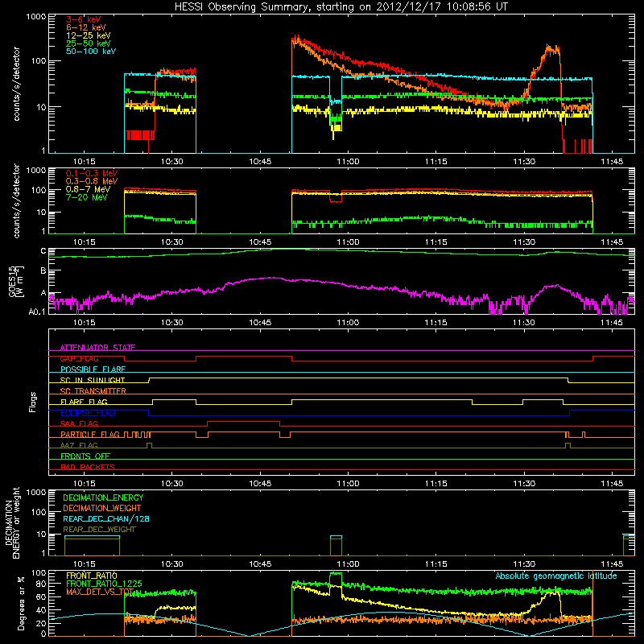
Task: Click the DECIMATION_ENERGY legend entry
Action: tap(103, 497)
